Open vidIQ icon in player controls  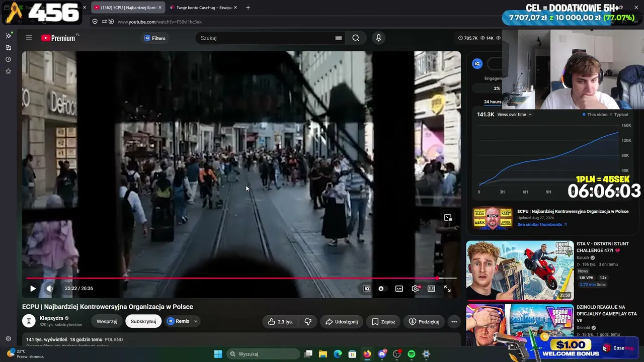[x=366, y=289]
